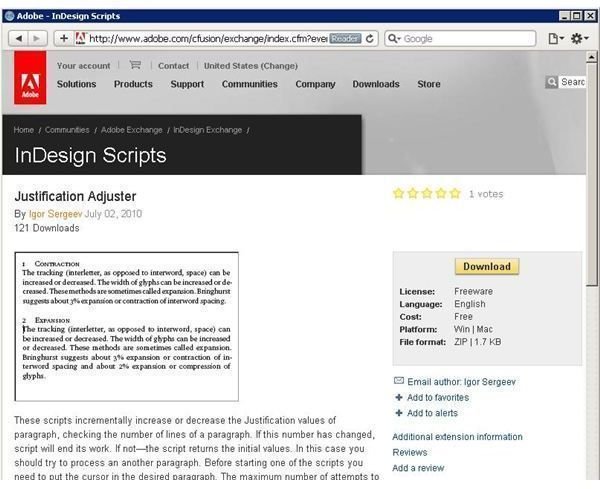This screenshot has height=489, width=600.
Task: Open the Add a review link
Action: [418, 468]
